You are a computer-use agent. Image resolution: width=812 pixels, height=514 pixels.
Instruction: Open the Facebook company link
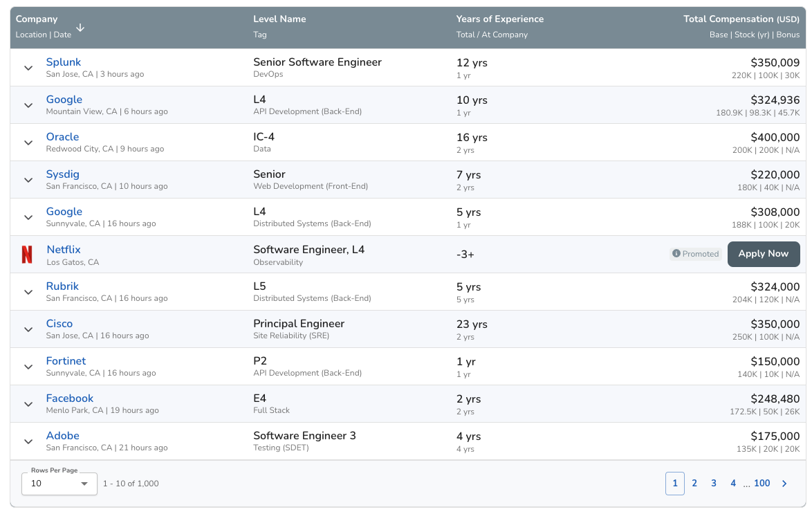point(70,398)
